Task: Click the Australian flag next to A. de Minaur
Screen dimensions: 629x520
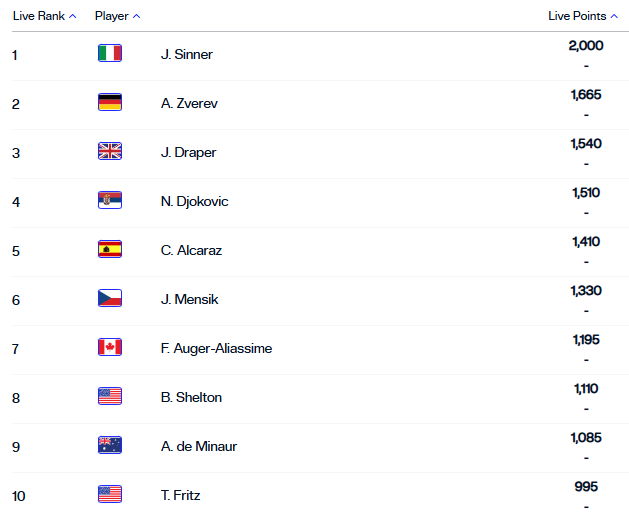Action: pyautogui.click(x=110, y=446)
